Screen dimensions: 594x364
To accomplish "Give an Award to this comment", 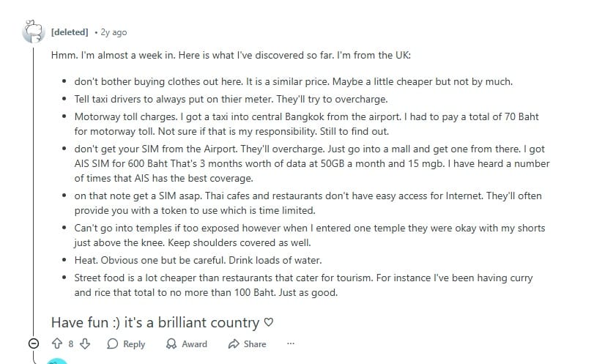I will pyautogui.click(x=187, y=343).
